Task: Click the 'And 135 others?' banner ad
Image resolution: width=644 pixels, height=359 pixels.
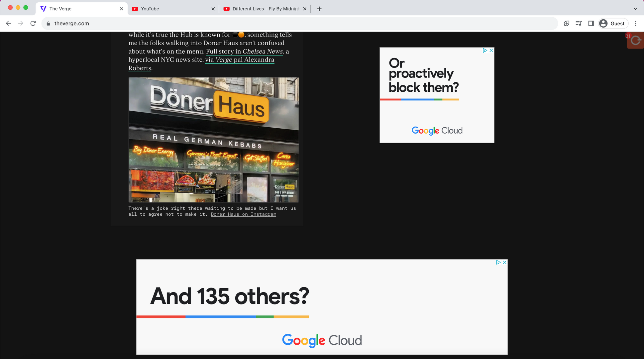Action: [x=322, y=307]
